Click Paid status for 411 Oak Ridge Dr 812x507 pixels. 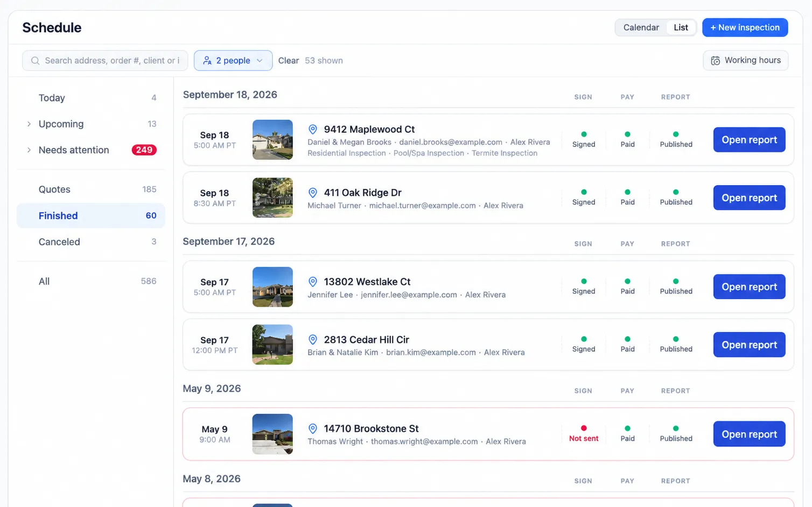(x=627, y=198)
